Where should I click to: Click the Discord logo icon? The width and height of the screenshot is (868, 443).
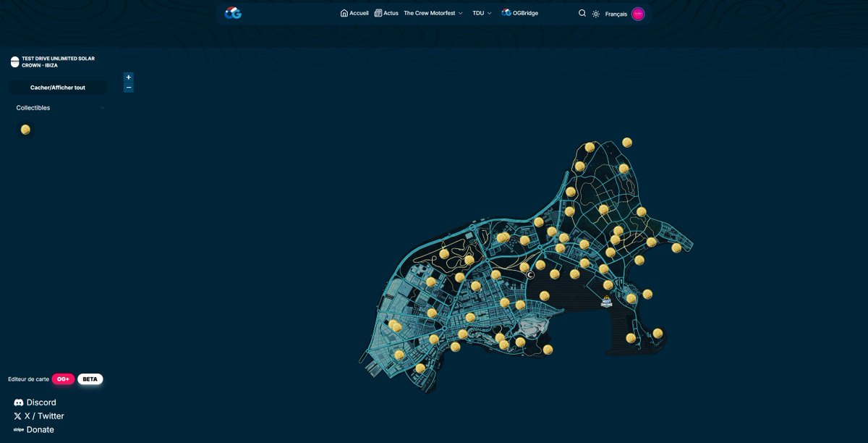pos(19,402)
